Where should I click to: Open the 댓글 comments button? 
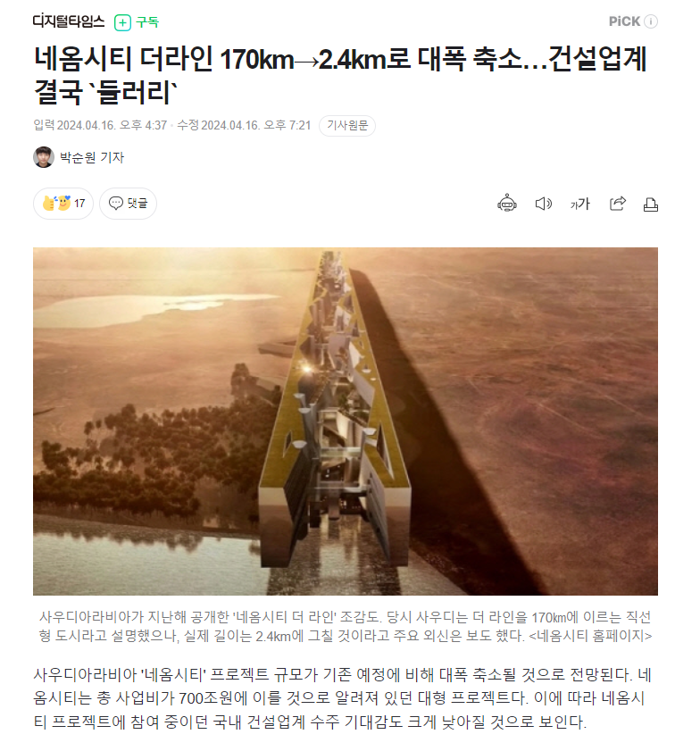(x=128, y=204)
